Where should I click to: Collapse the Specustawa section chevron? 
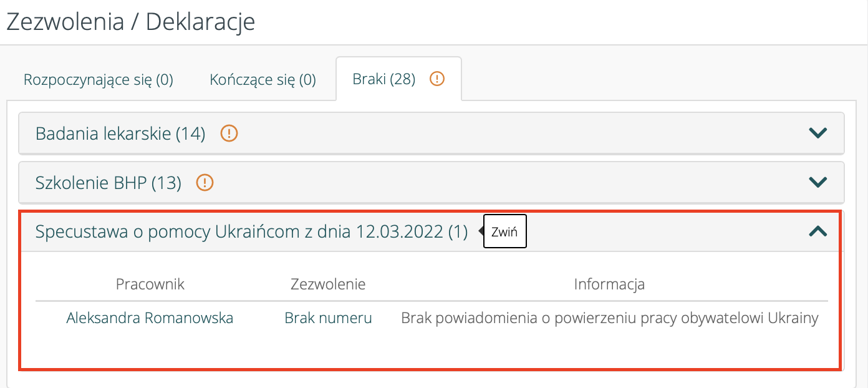(817, 231)
